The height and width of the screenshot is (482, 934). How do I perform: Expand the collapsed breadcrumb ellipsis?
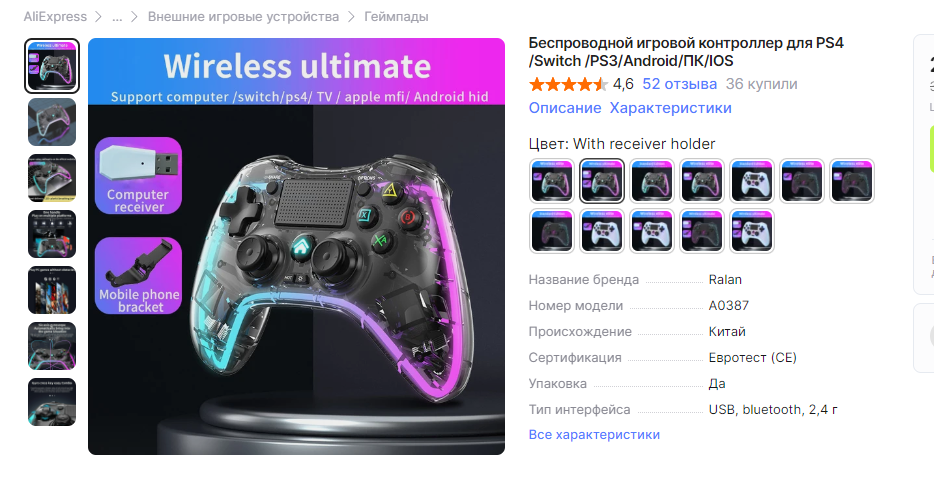point(117,17)
